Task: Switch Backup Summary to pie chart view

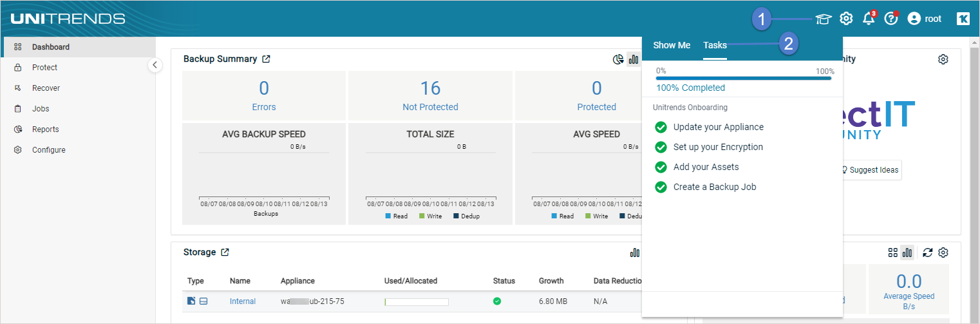Action: [617, 60]
